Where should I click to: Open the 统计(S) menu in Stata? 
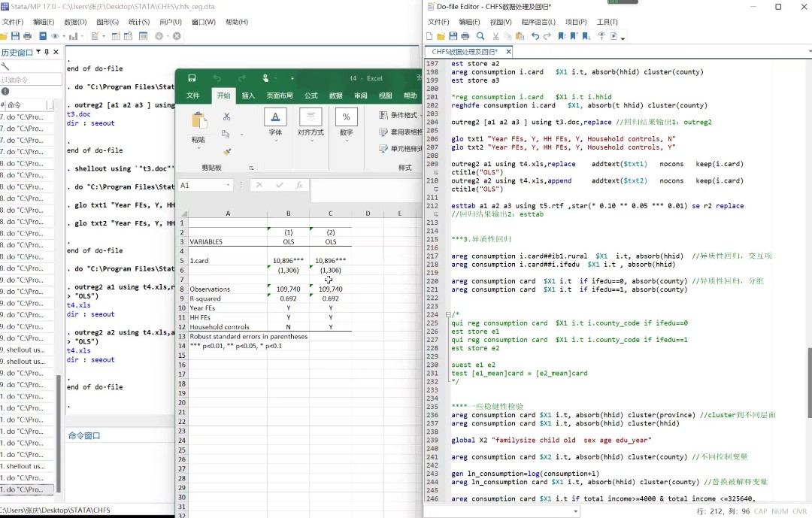(x=138, y=22)
